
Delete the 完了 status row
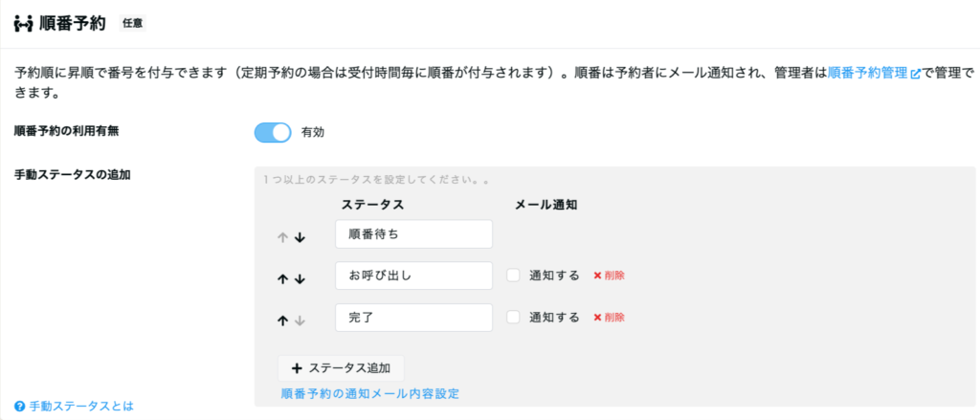tap(609, 318)
